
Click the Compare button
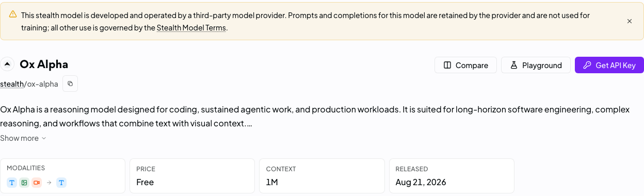coord(465,65)
